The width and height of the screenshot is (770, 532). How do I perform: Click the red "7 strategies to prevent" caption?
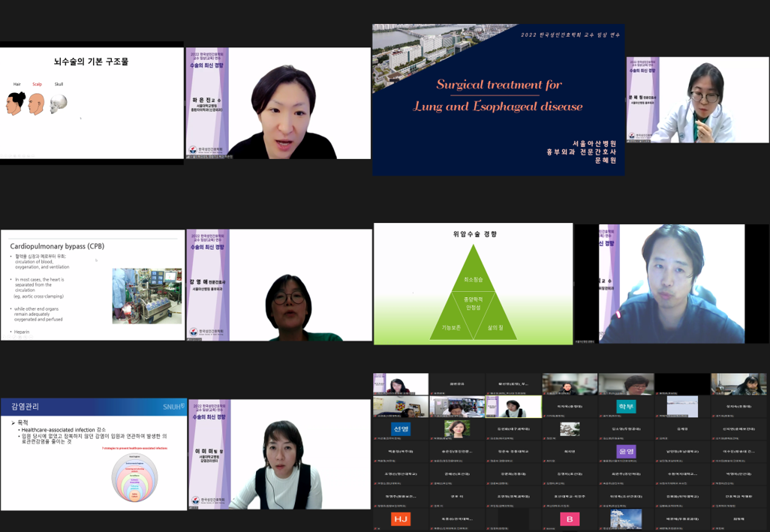tap(134, 448)
